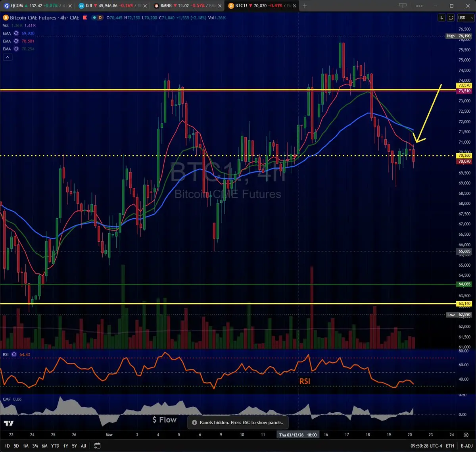Image resolution: width=476 pixels, height=452 pixels.
Task: Switch to the DJI tab
Action: tap(113, 6)
